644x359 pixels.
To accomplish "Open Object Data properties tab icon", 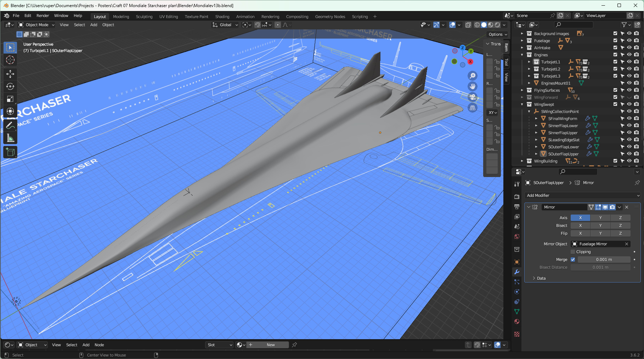I will (517, 312).
